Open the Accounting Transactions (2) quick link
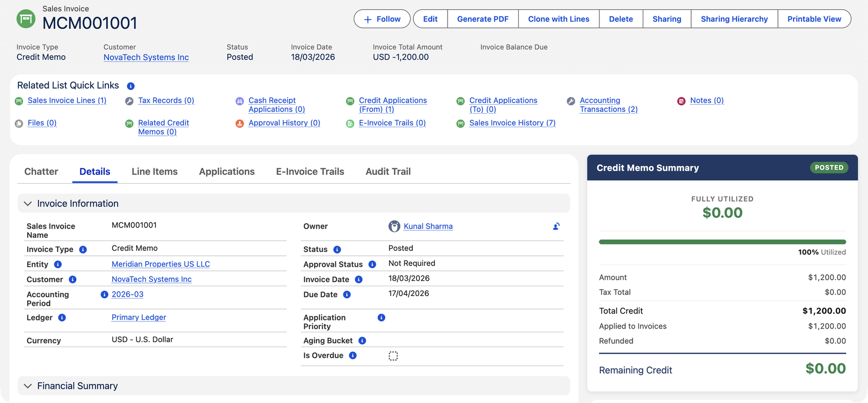868x403 pixels. pyautogui.click(x=609, y=105)
